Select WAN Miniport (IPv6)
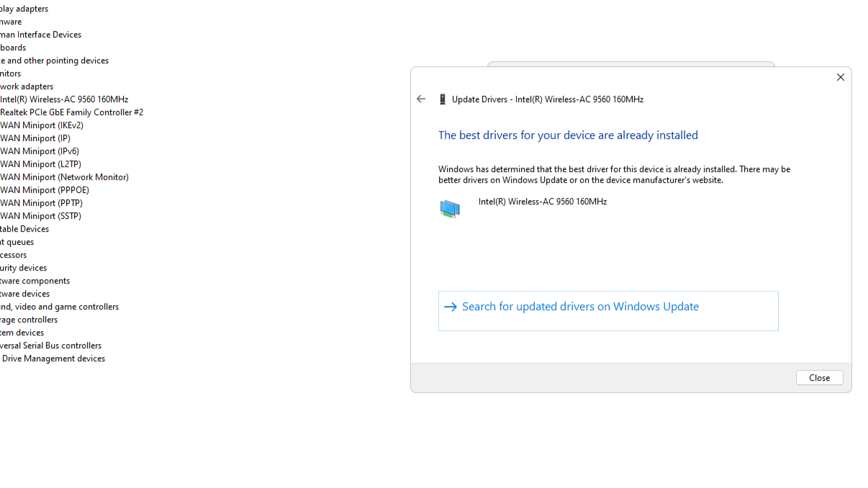The width and height of the screenshot is (868, 488). [x=40, y=151]
